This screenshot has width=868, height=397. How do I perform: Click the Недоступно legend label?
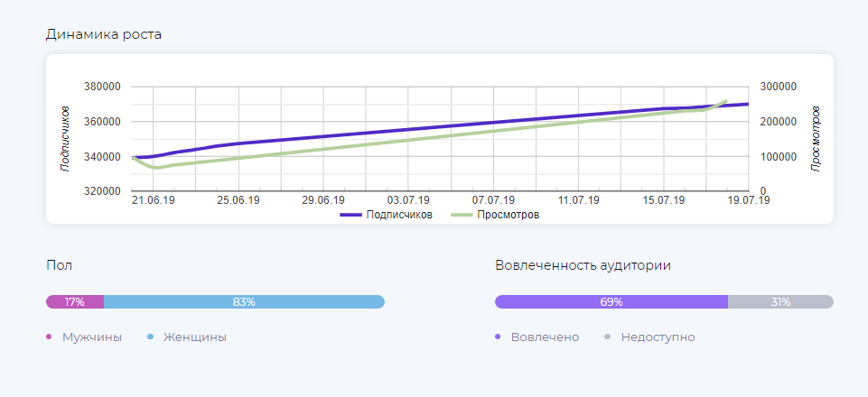click(658, 337)
